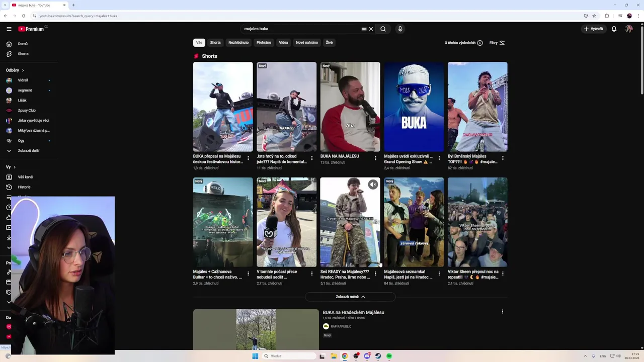Click the browser address bar URL
This screenshot has width=644, height=362.
[x=78, y=16]
